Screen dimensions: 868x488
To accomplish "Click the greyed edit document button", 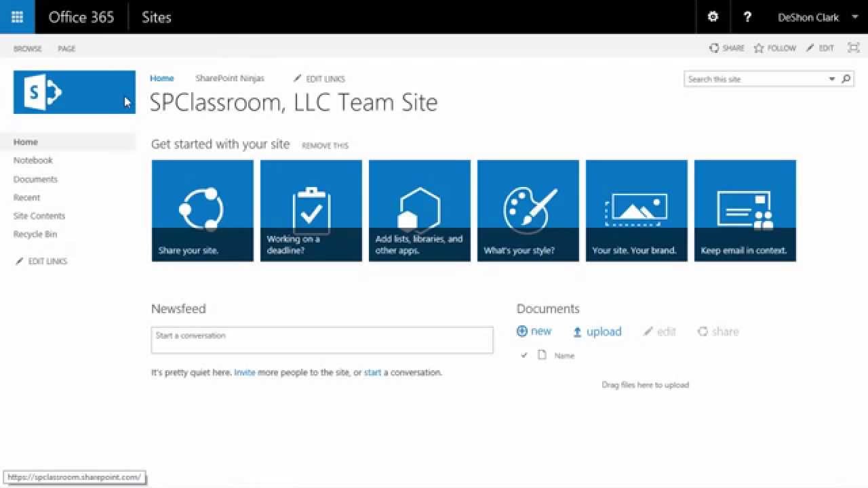I will 660,331.
